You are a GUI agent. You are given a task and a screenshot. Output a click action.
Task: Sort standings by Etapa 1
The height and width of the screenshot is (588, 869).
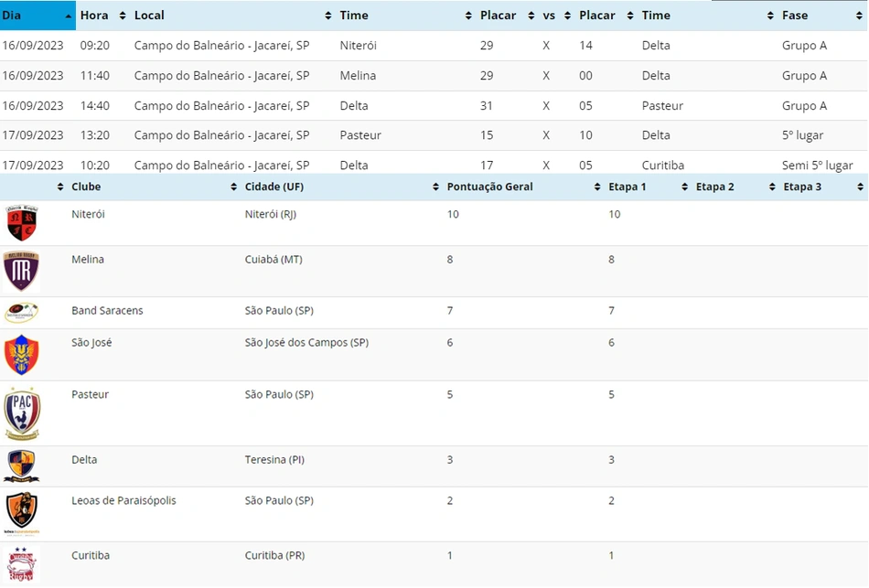pyautogui.click(x=648, y=187)
